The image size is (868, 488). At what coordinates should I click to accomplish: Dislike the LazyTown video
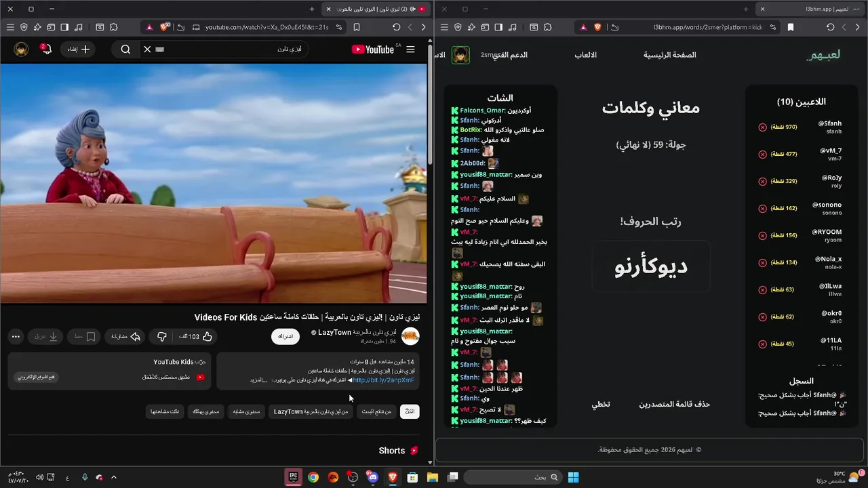pyautogui.click(x=161, y=337)
